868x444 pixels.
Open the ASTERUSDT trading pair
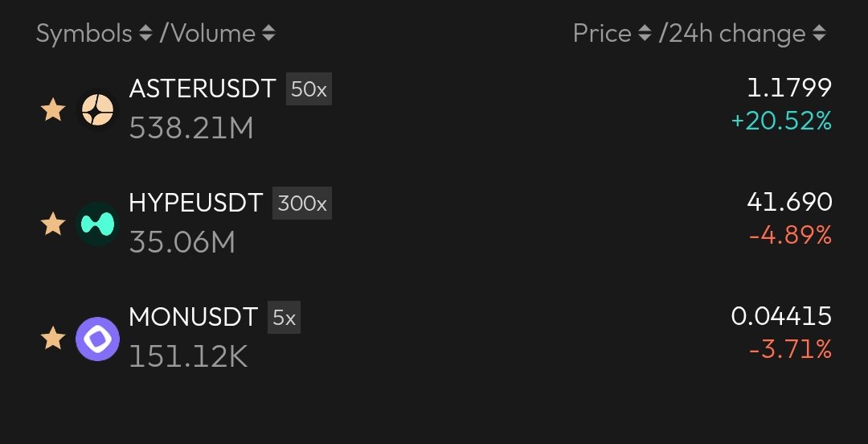pos(203,89)
